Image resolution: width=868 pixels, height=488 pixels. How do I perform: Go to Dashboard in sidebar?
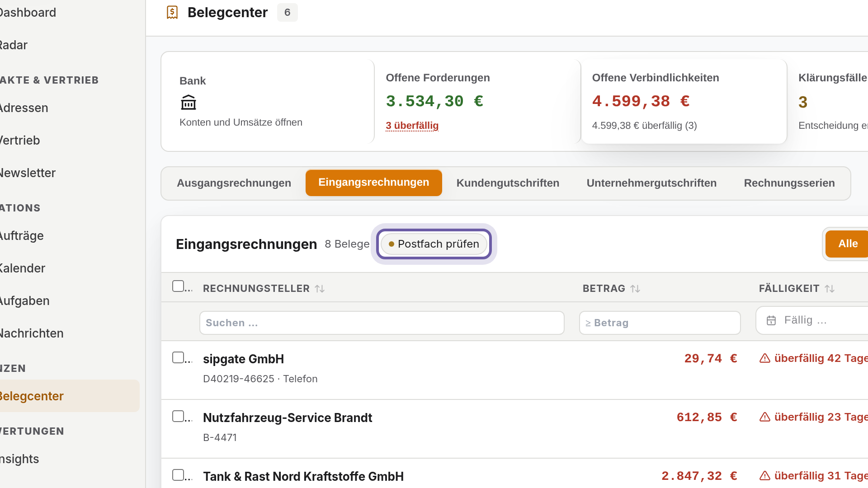coord(28,13)
